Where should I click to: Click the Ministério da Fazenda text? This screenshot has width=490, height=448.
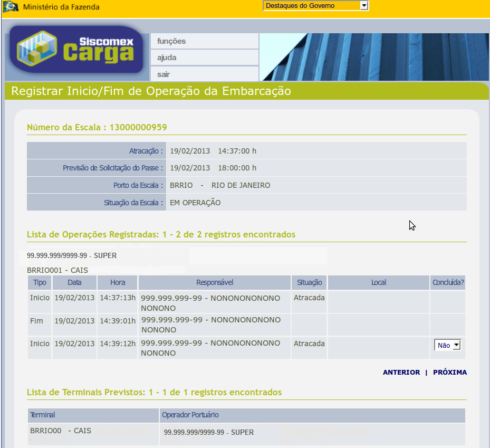point(61,7)
